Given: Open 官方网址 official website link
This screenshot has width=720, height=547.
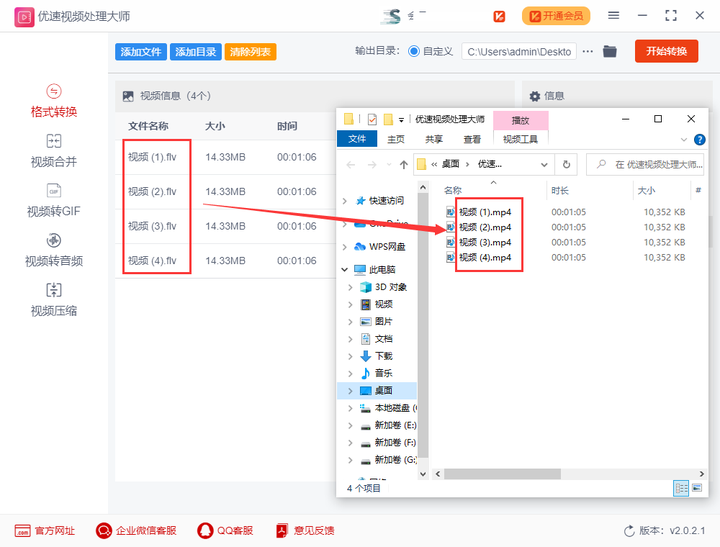Looking at the screenshot, I should point(45,531).
